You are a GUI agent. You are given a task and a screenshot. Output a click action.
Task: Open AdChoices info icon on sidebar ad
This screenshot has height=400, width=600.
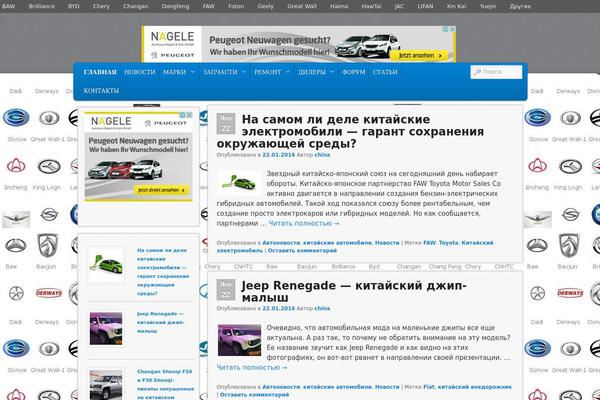183,115
